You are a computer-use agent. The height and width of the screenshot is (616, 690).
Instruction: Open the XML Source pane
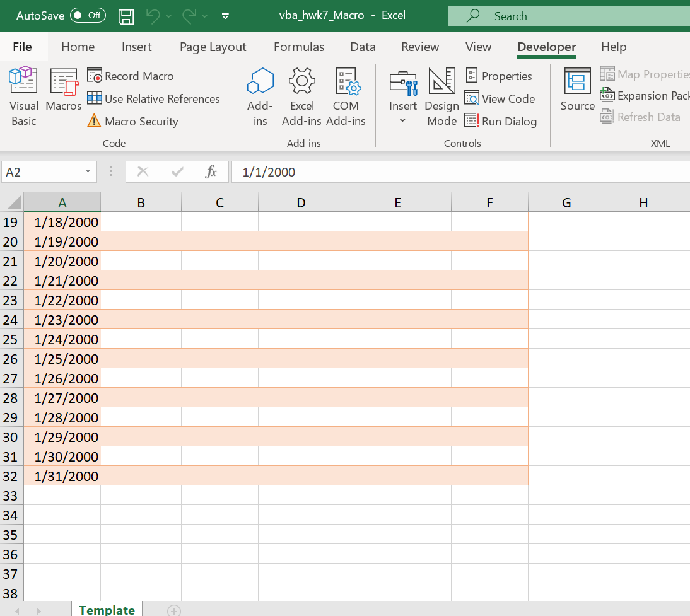pos(577,90)
